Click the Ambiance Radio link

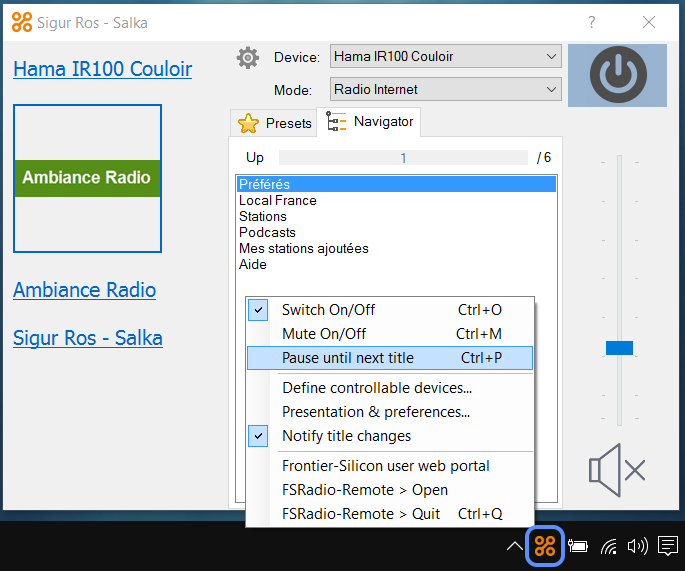coord(84,290)
